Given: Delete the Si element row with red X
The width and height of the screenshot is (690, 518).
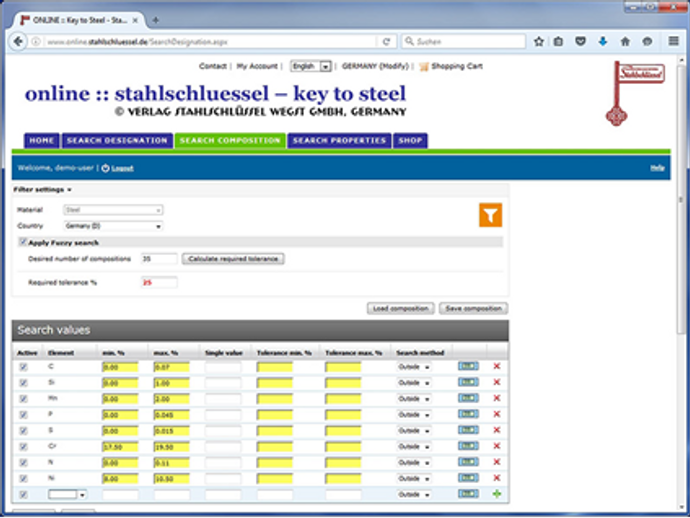Looking at the screenshot, I should point(497,382).
